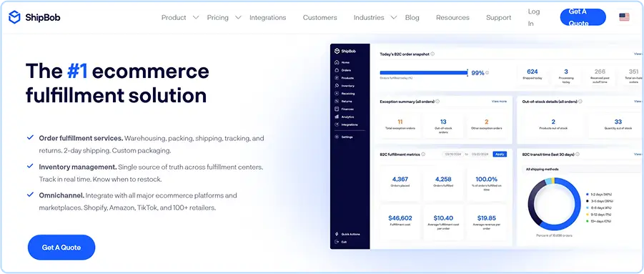Go to Customers in the top navigation
The height and width of the screenshot is (274, 644).
[x=320, y=18]
